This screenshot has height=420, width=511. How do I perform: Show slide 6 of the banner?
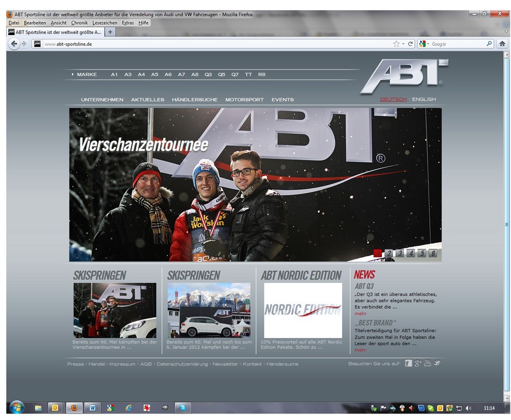(433, 253)
